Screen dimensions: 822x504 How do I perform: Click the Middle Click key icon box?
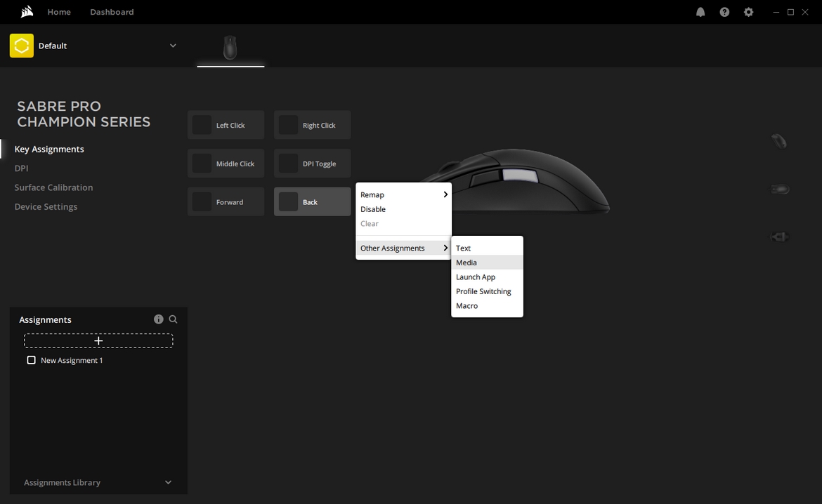coord(202,163)
